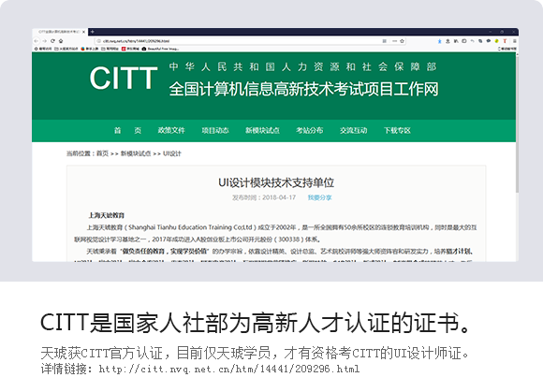
Task: Open the sidebar toggle icon in toolbar
Action: (x=464, y=41)
